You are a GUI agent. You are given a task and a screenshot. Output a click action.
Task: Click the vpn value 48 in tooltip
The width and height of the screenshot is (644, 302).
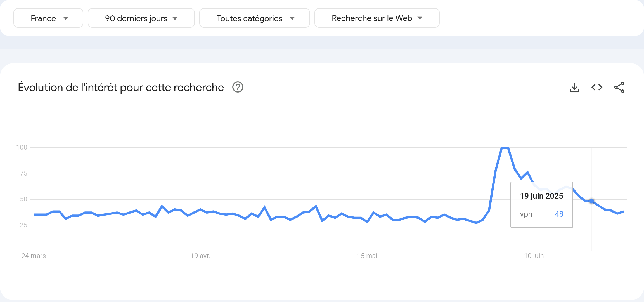tap(559, 214)
